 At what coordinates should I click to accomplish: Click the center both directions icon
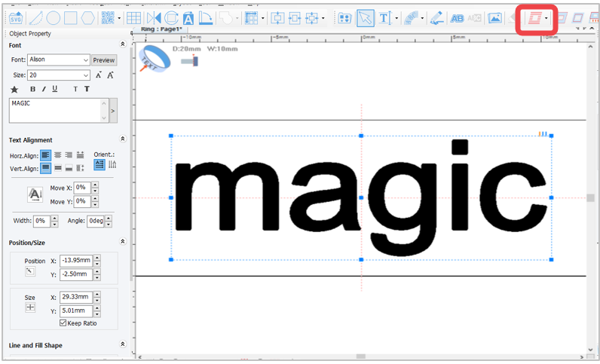click(312, 18)
